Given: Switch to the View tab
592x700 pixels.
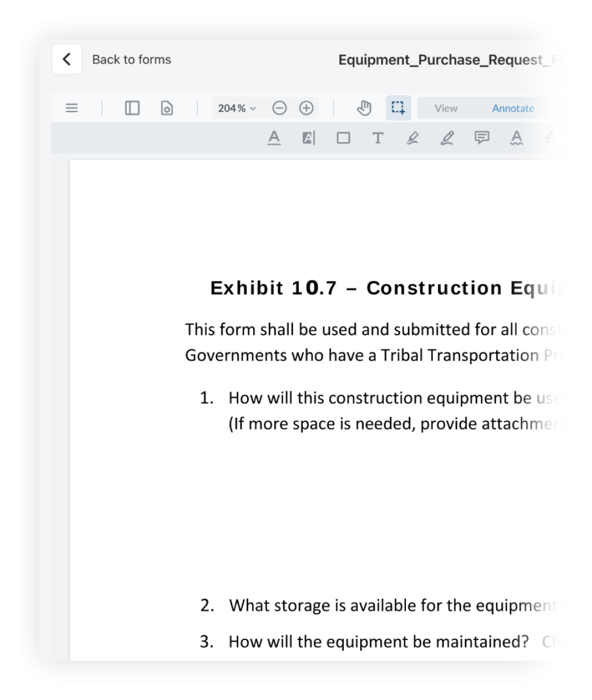Looking at the screenshot, I should point(446,108).
